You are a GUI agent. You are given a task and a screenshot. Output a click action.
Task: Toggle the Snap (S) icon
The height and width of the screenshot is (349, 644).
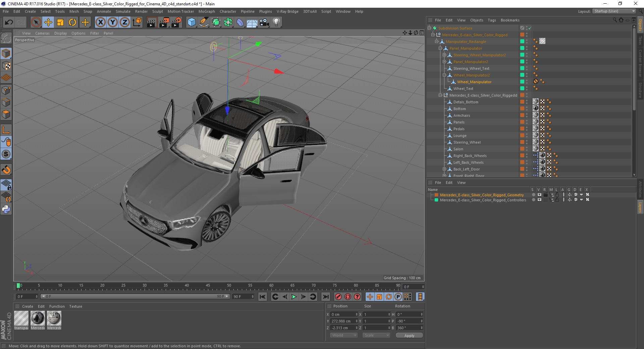(6, 154)
